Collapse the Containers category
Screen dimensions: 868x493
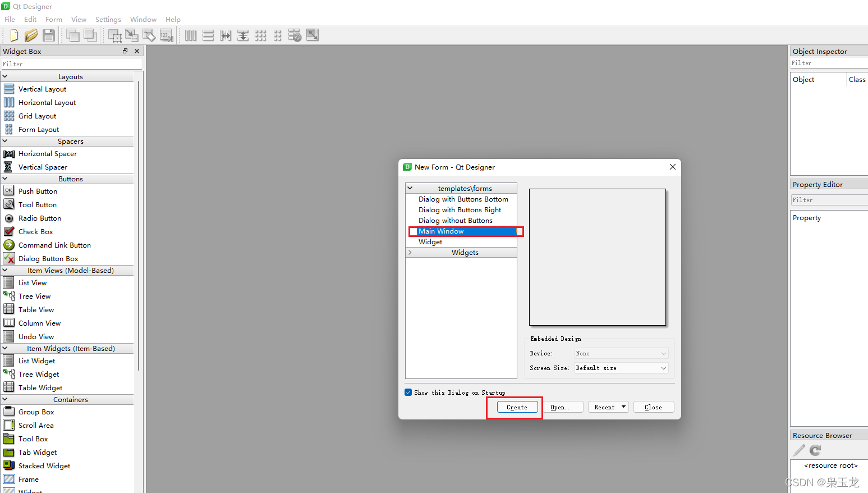5,400
